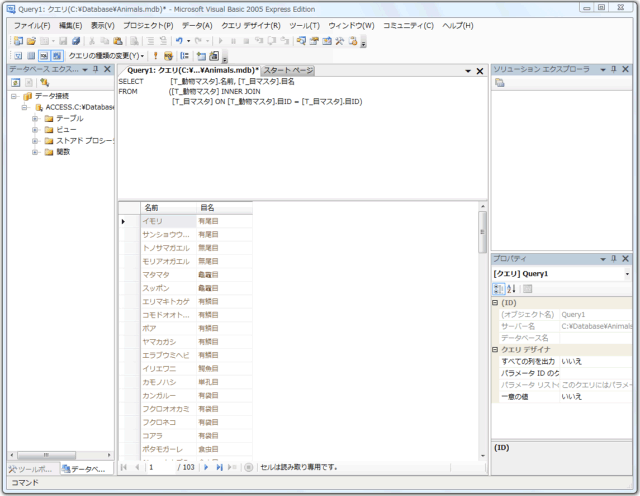Open Properties Window toolbar icon

[x=314, y=41]
